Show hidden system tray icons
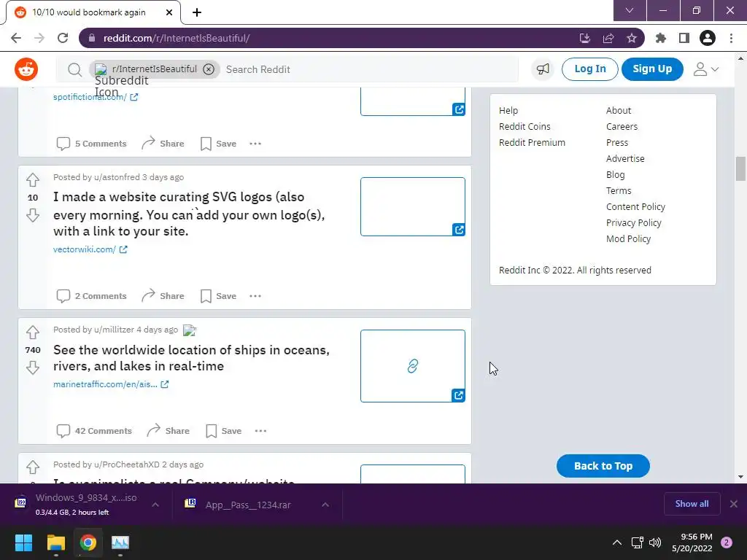747x560 pixels. (x=617, y=542)
